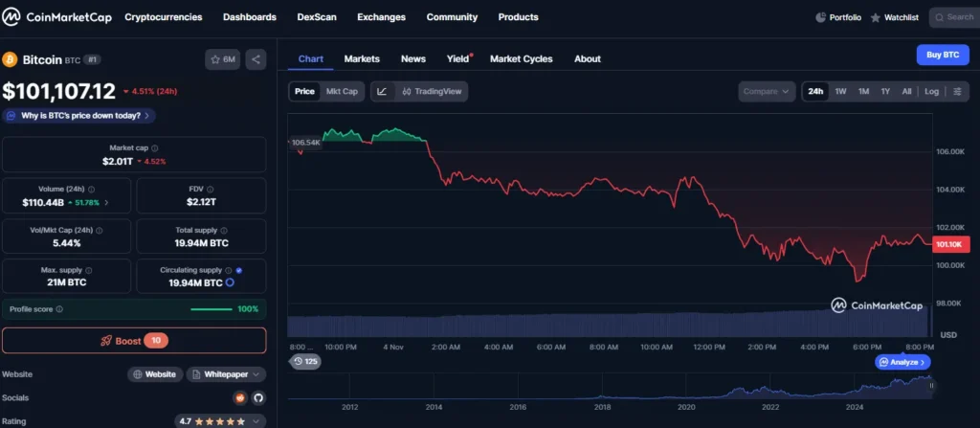Screen dimensions: 980x428
Task: Expand the Rating 4.7 stars dropdown
Action: (221, 420)
